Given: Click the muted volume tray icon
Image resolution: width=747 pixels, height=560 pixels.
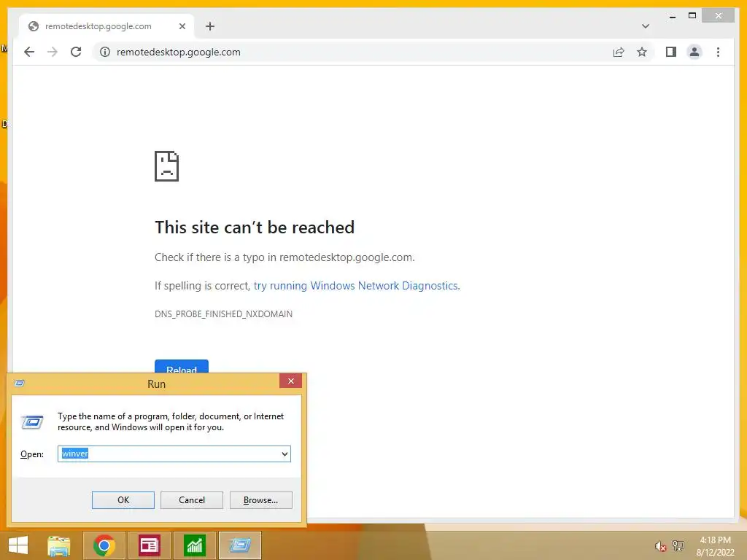Looking at the screenshot, I should (660, 546).
